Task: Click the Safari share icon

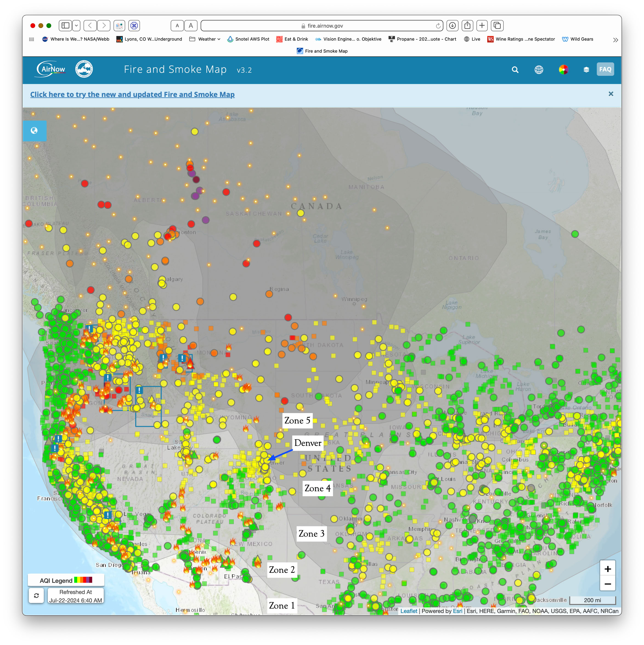Action: [x=467, y=26]
